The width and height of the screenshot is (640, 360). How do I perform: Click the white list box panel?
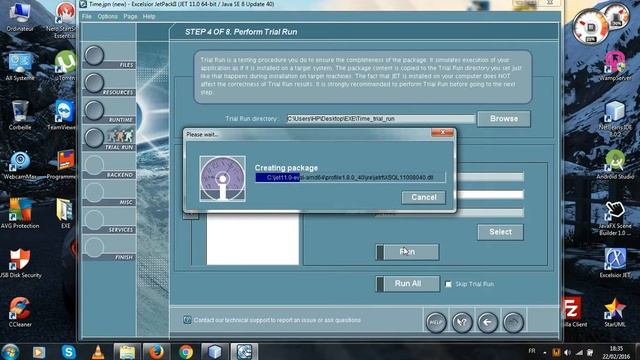[253, 238]
